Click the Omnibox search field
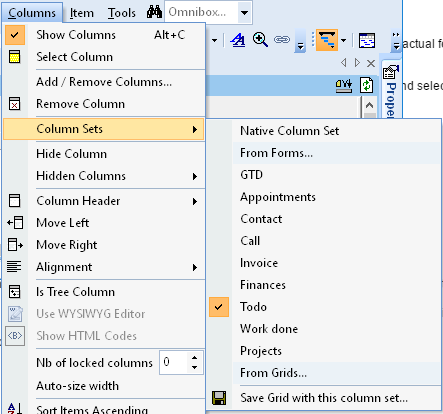 [x=202, y=12]
